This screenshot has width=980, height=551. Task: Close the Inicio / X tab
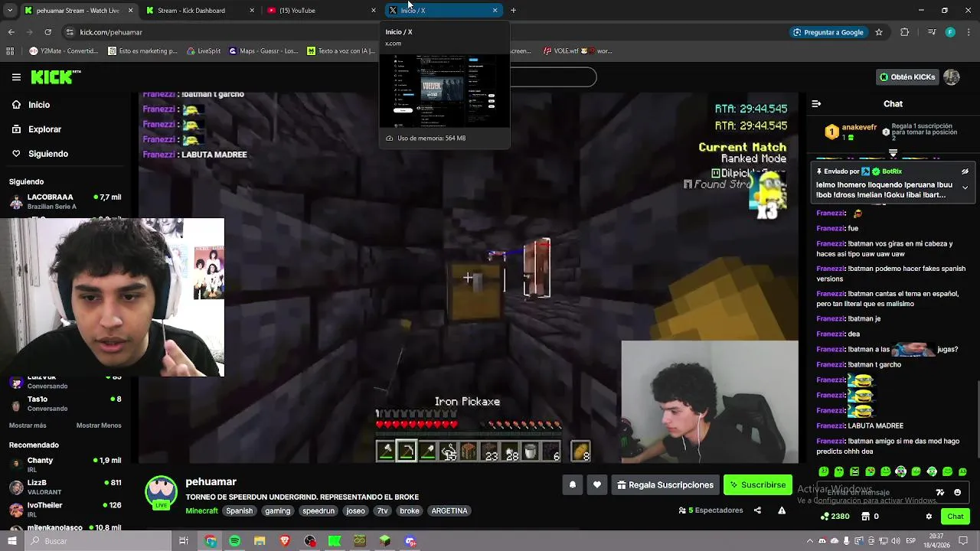pos(495,10)
